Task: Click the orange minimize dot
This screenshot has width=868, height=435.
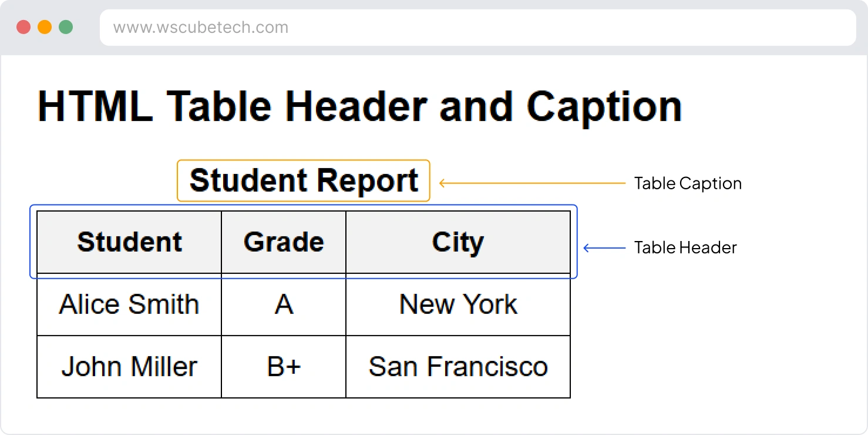Action: point(45,27)
